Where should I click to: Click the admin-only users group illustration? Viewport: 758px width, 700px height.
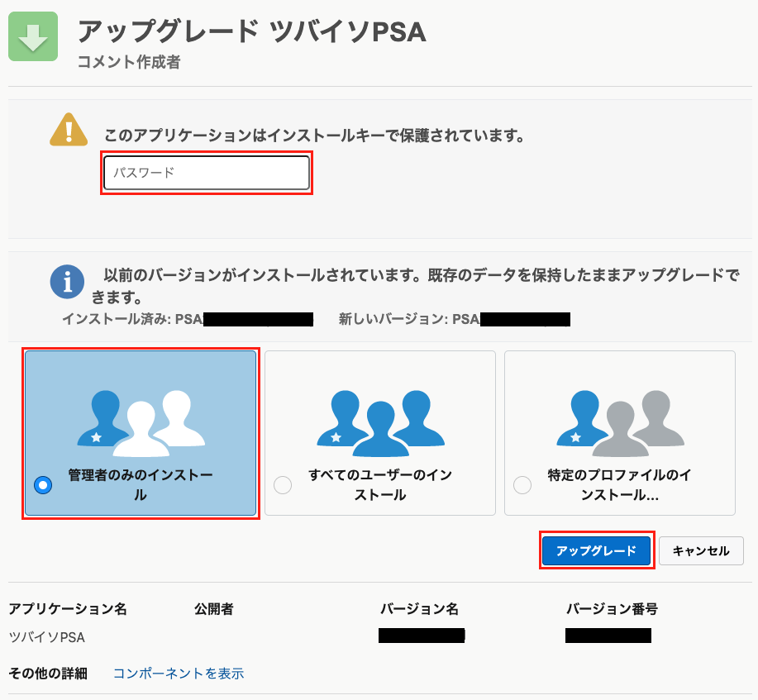pos(141,423)
